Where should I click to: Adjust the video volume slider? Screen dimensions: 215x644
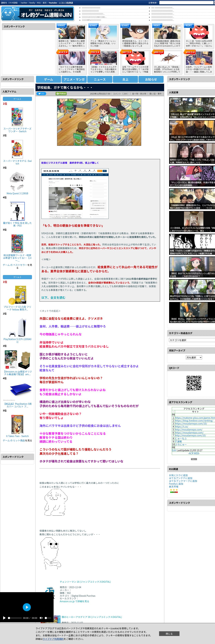coord(48,618)
